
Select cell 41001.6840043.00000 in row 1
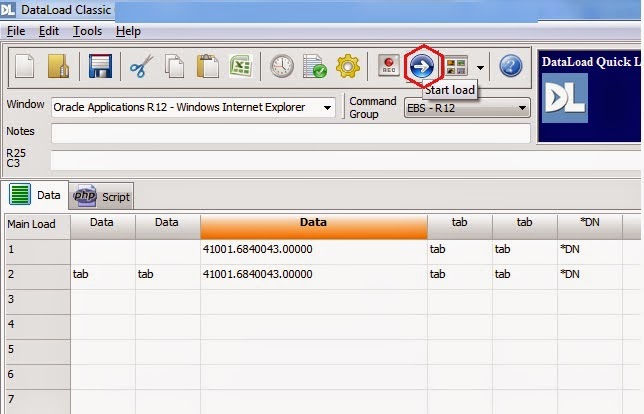(x=314, y=252)
